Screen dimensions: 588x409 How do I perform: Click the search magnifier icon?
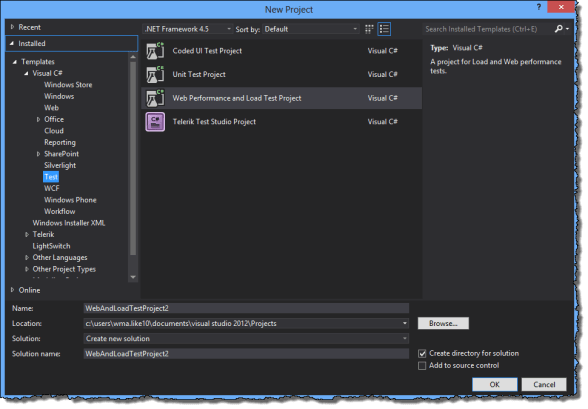558,28
